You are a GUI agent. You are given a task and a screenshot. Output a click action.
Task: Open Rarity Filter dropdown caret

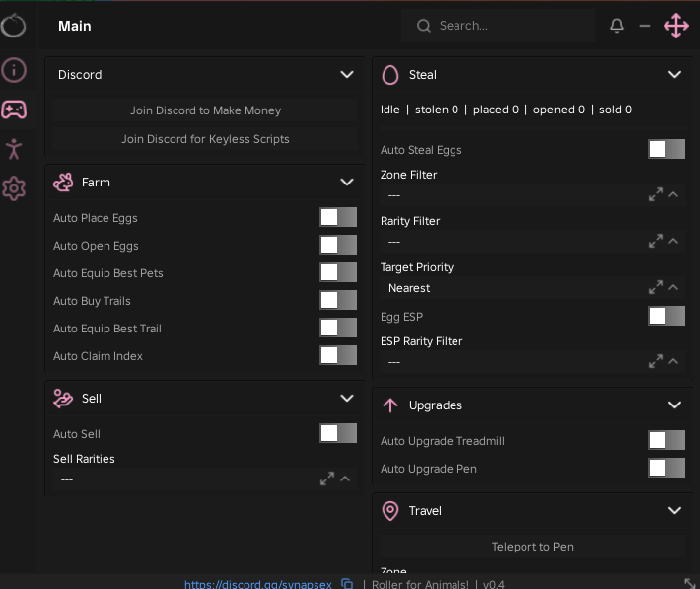coord(673,242)
